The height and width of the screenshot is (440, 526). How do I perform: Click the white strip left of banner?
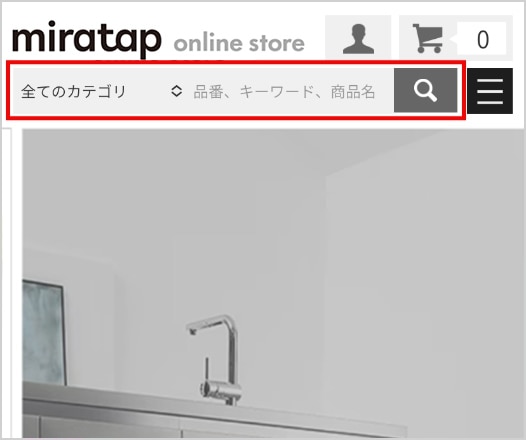(x=7, y=284)
